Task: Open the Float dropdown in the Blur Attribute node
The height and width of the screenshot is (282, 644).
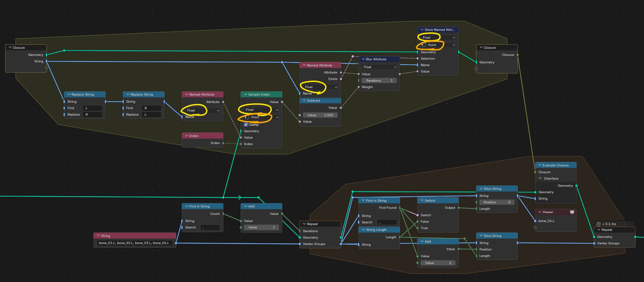Action: (x=379, y=67)
